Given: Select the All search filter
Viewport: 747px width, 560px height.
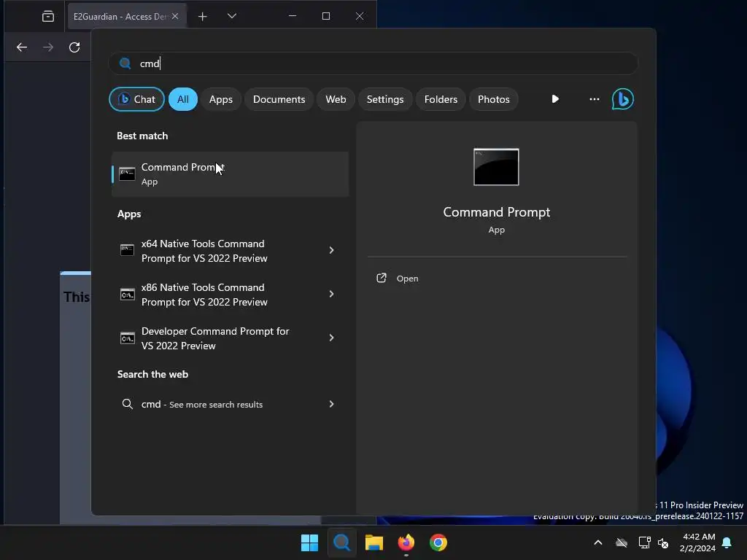Looking at the screenshot, I should click(x=183, y=99).
